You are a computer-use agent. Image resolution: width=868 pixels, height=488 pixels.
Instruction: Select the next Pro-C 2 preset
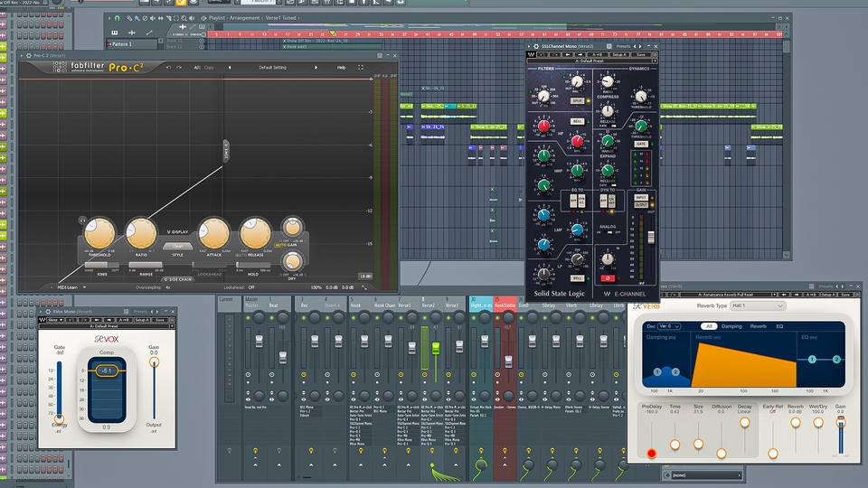point(316,68)
